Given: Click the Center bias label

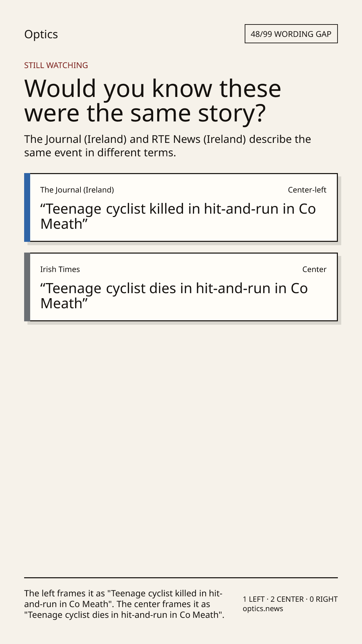Looking at the screenshot, I should click(x=314, y=269).
